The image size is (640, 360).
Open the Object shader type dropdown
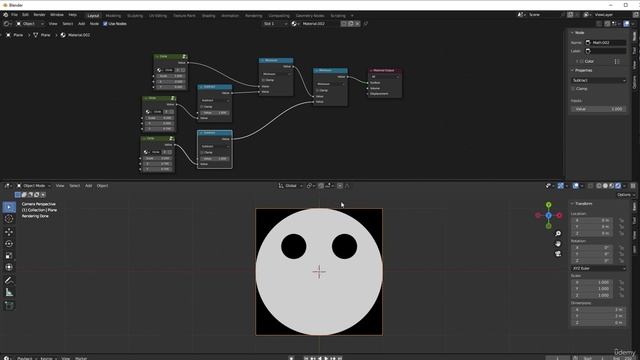click(x=29, y=24)
